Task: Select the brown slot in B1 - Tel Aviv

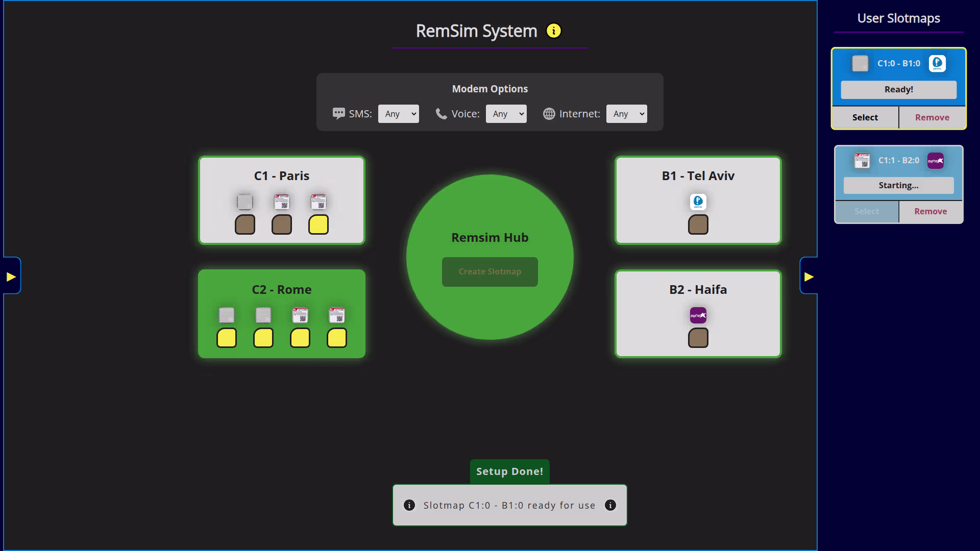Action: 698,224
